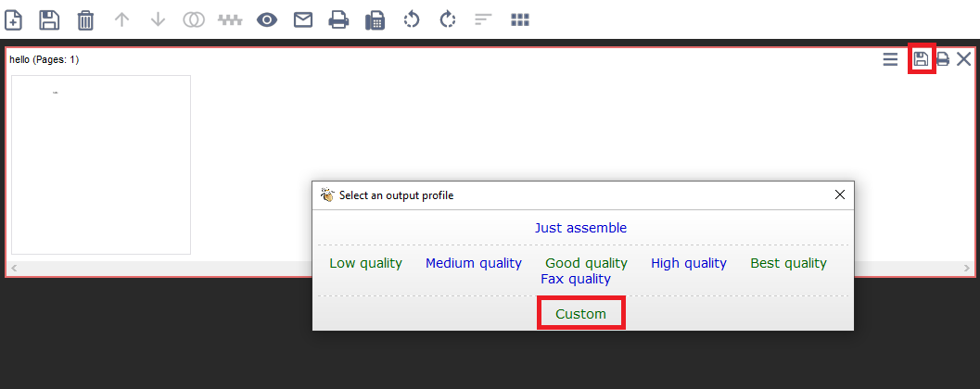Click the envelope email icon
Viewport: 980px width, 389px height.
[x=303, y=20]
